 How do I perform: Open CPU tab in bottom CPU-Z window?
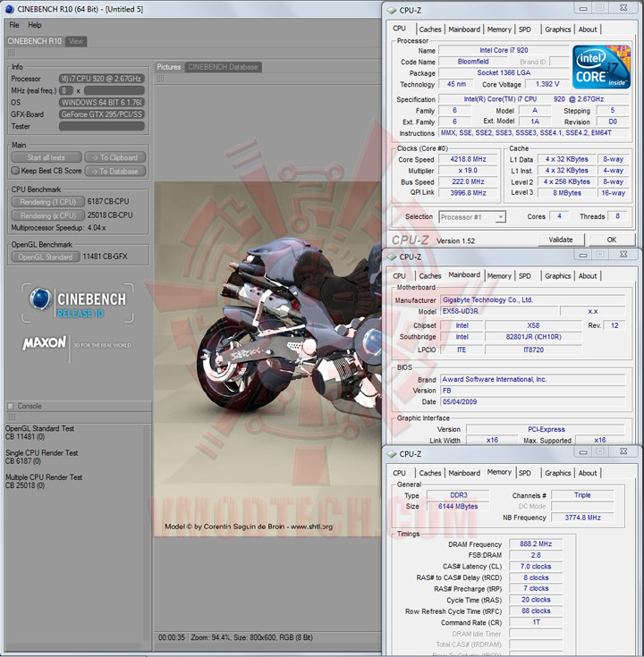coord(399,473)
